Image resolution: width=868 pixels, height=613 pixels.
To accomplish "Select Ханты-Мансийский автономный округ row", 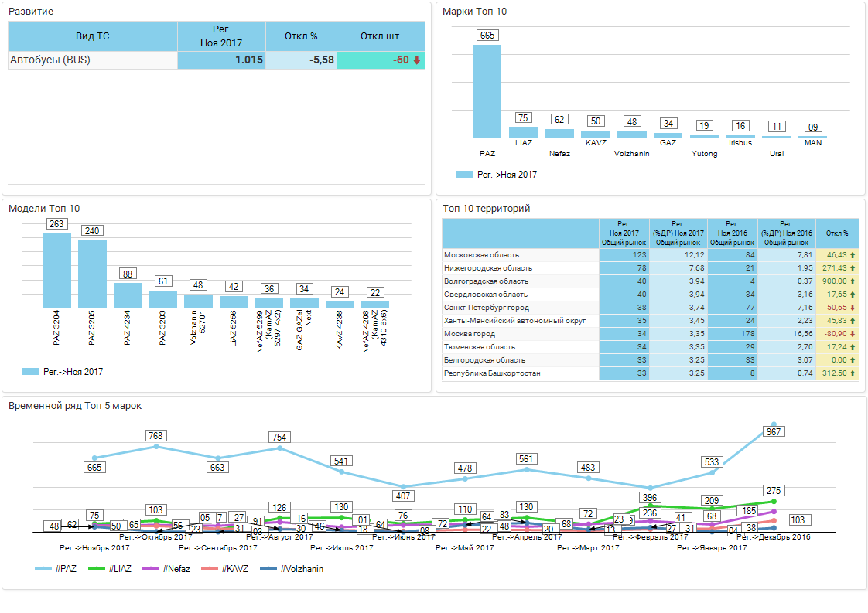I will [x=650, y=320].
